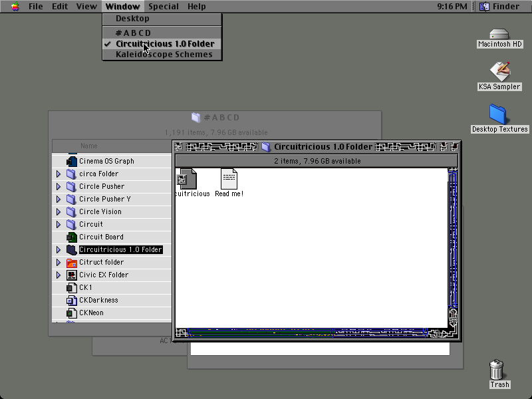Open the Special menu
Screen dimensions: 532x399
pyautogui.click(x=163, y=7)
